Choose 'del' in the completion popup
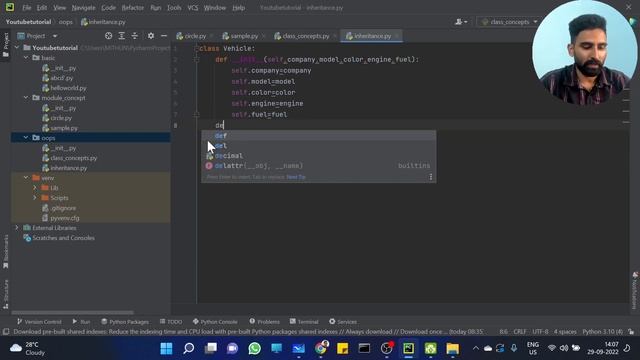Viewport: 640px width, 360px height. [318, 146]
